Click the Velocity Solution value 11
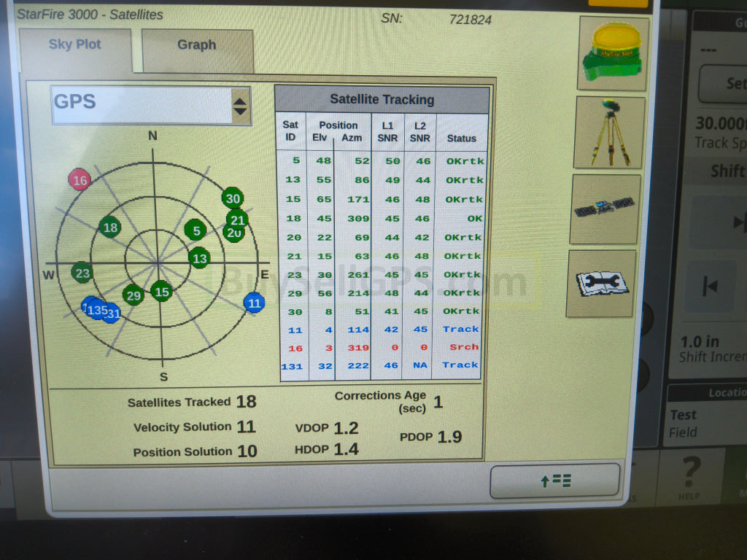747x560 pixels. coord(247,427)
